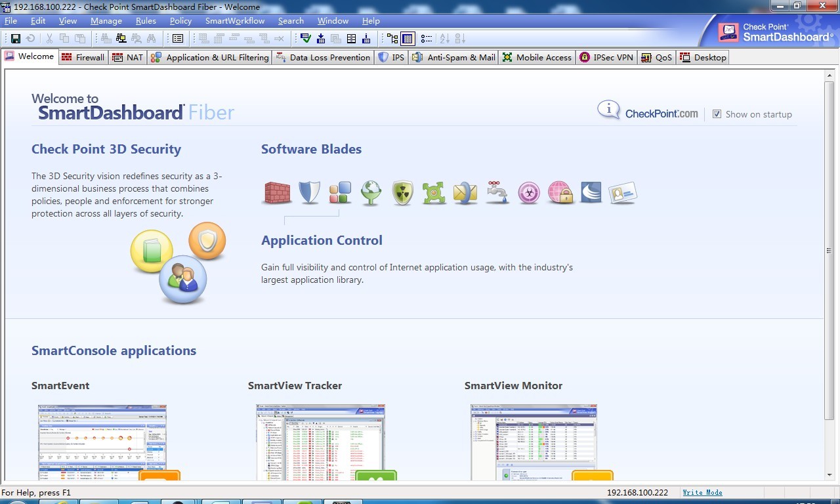Switch to the Data Loss Prevention tab
840x504 pixels.
tap(323, 57)
